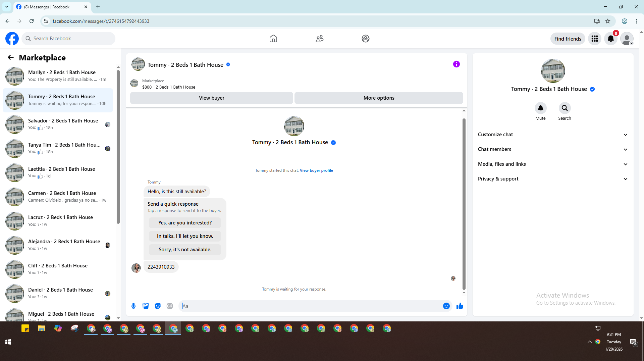Send a thumbs-up like
Viewport: 644px width, 361px height.
point(460,306)
